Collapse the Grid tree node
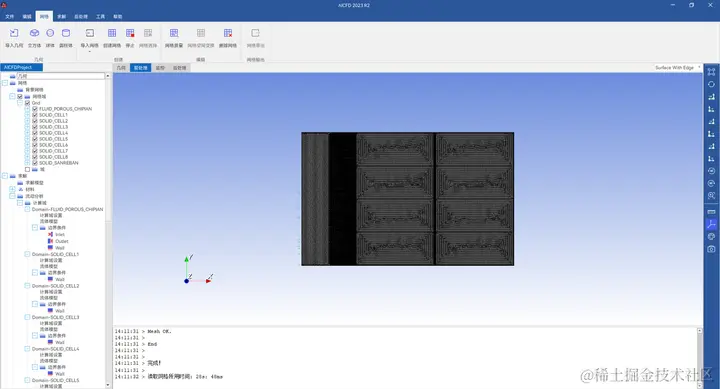 tap(20, 103)
